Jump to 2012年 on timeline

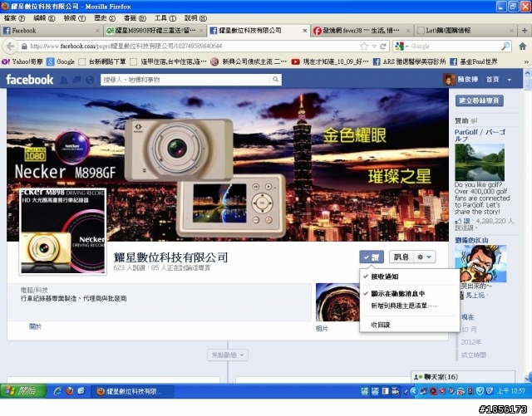(471, 342)
